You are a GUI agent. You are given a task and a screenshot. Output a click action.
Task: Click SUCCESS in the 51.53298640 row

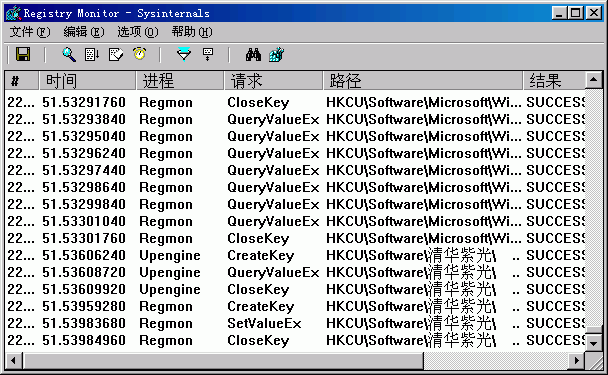(555, 188)
